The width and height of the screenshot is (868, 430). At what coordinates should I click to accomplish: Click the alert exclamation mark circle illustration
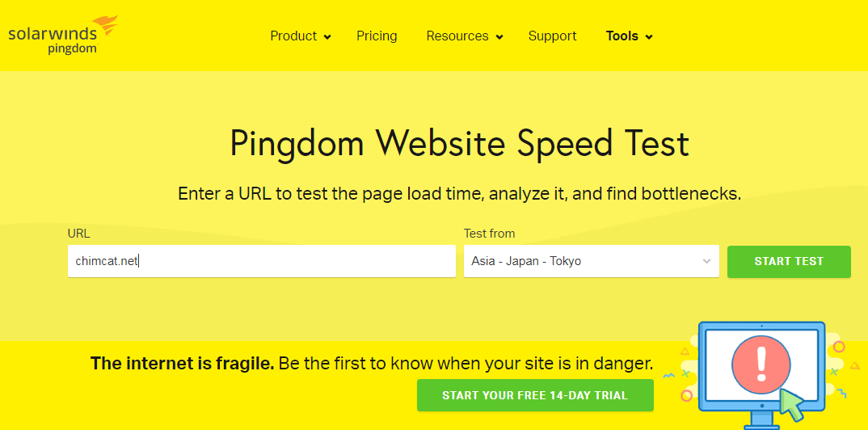coord(761,365)
